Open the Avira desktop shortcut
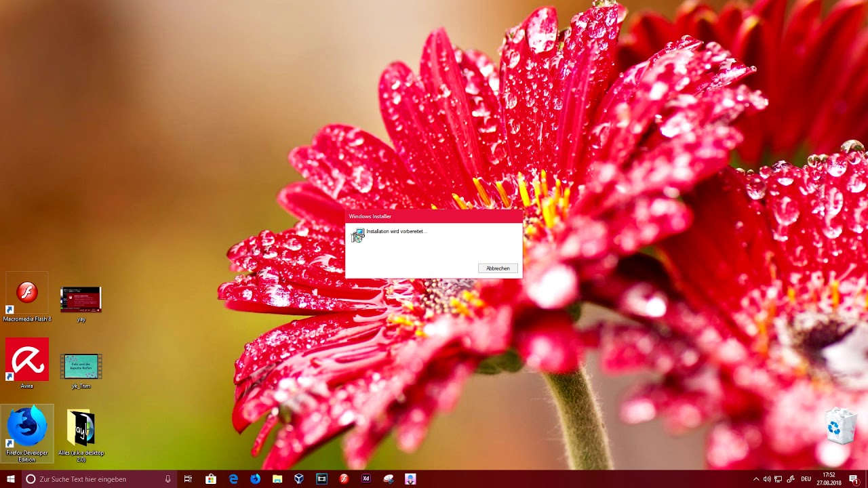Screen dimensions: 868x488 pos(27,364)
